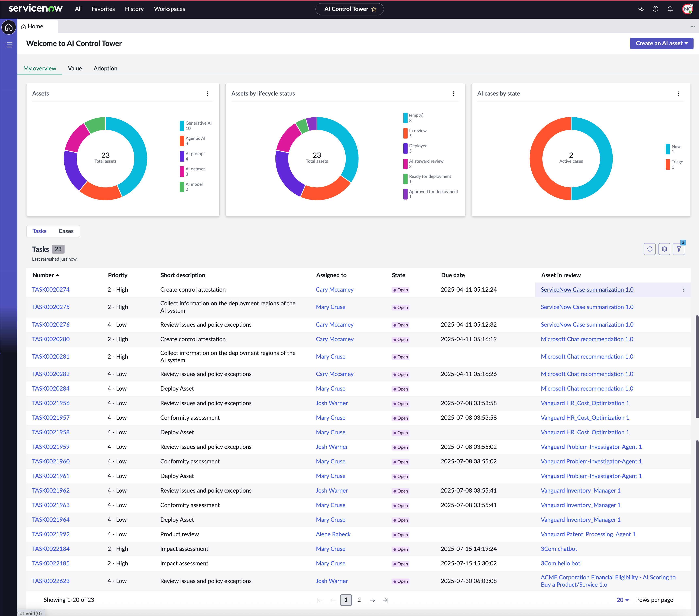Open Tasks list settings gear
This screenshot has width=699, height=616.
point(664,249)
